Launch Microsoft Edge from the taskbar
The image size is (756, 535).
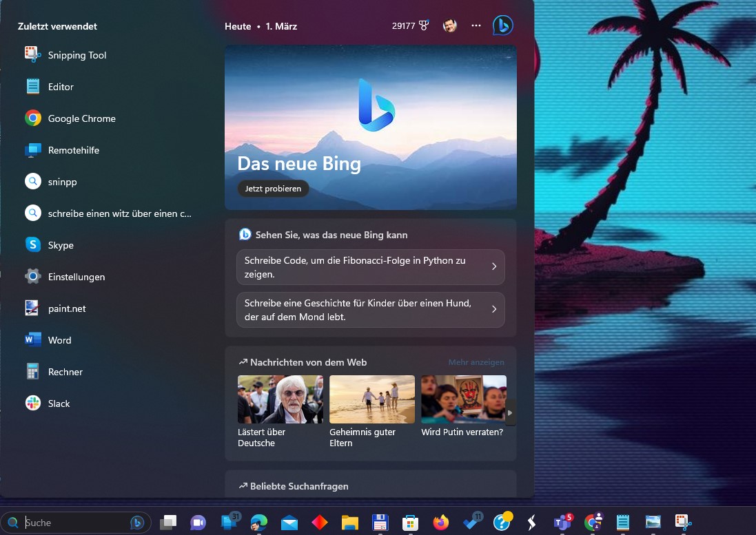point(259,523)
